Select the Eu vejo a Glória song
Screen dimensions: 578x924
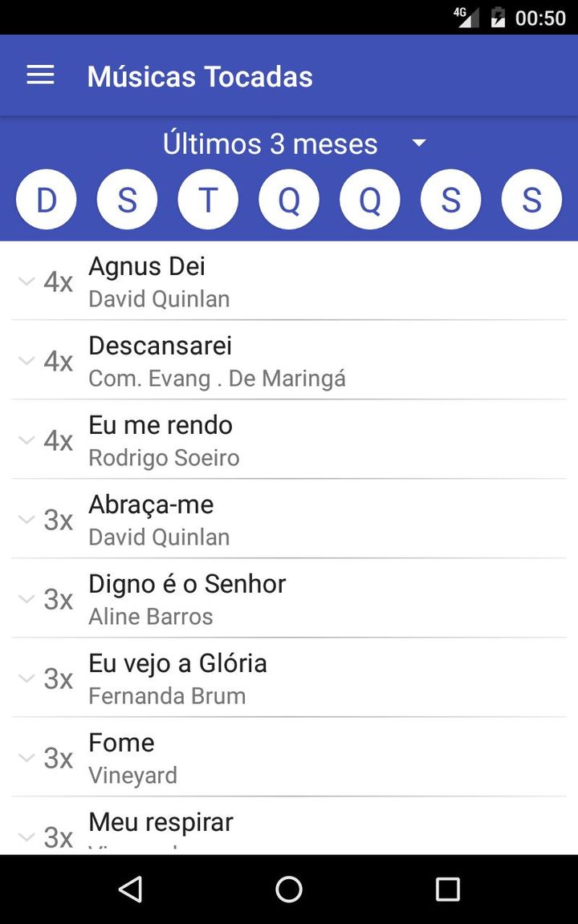point(177,663)
